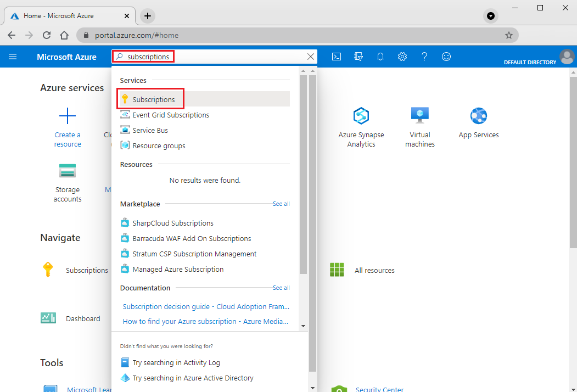Image resolution: width=577 pixels, height=392 pixels.
Task: Click the search results list scrollbar thumb
Action: [303, 175]
